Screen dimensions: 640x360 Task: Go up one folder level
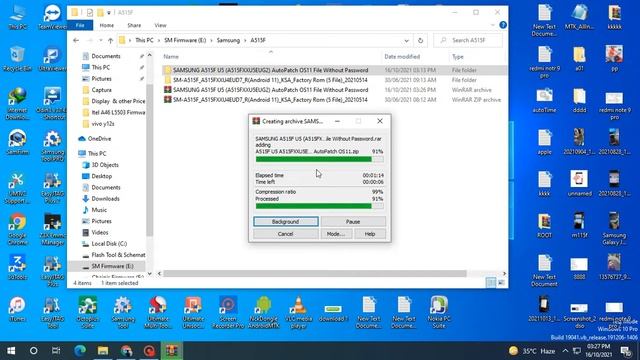(x=110, y=40)
